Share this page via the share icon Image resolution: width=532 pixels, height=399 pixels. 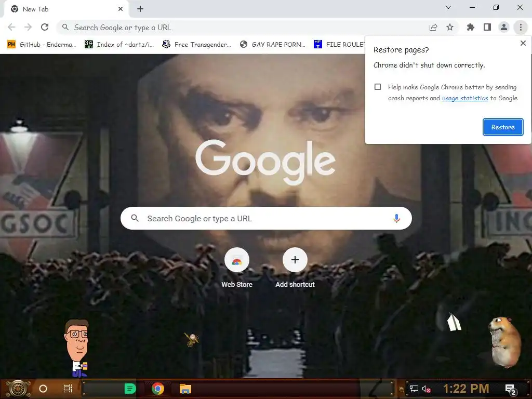[433, 27]
